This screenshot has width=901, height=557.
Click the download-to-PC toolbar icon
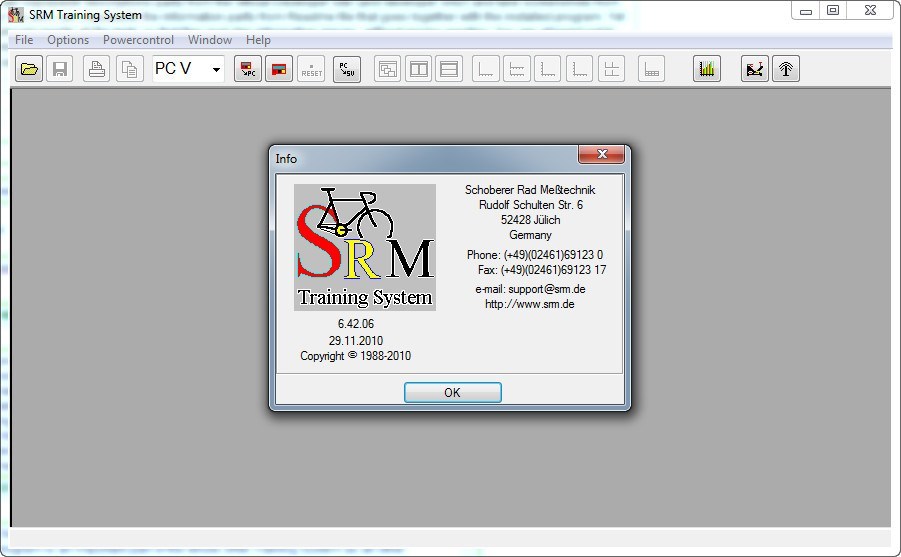[x=248, y=70]
